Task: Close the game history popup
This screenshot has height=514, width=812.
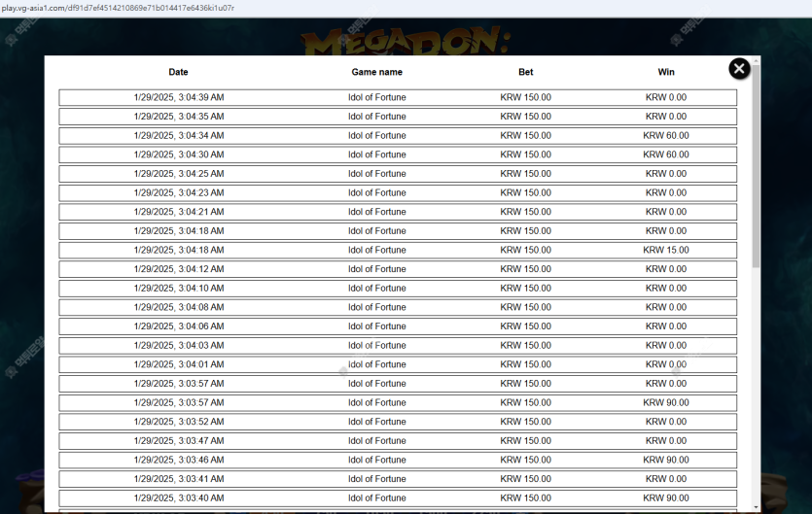Action: (x=739, y=68)
